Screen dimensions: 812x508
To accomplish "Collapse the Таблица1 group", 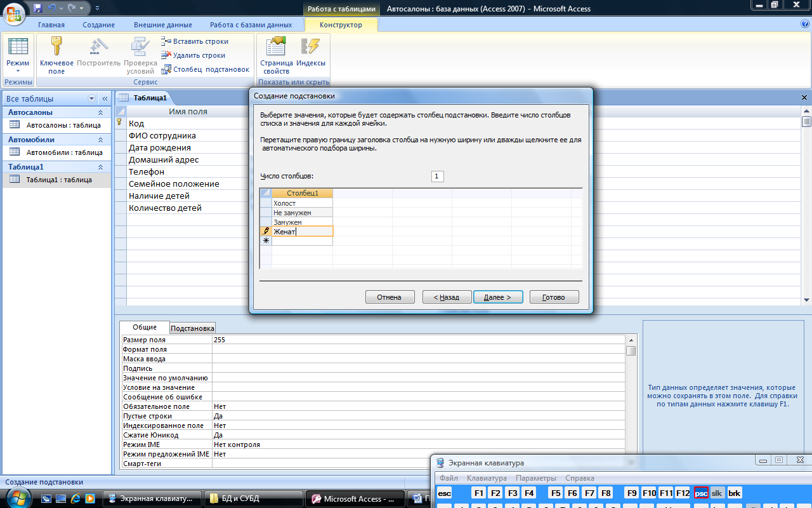I will [100, 167].
